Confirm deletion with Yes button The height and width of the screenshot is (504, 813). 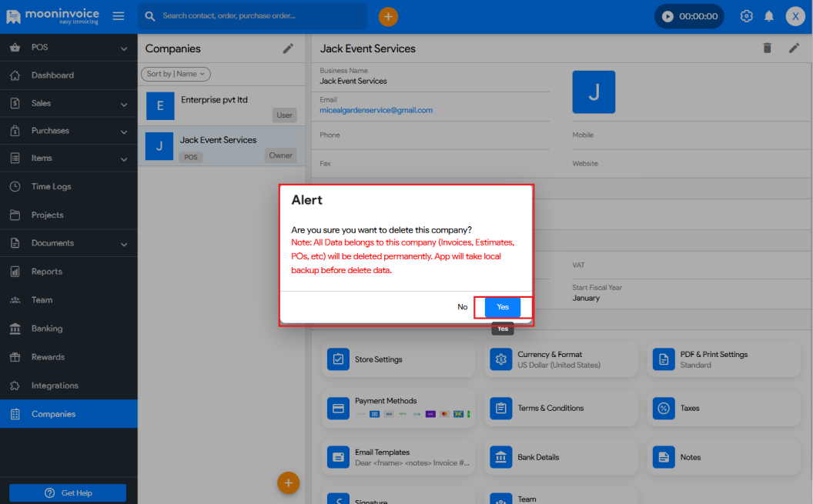502,307
